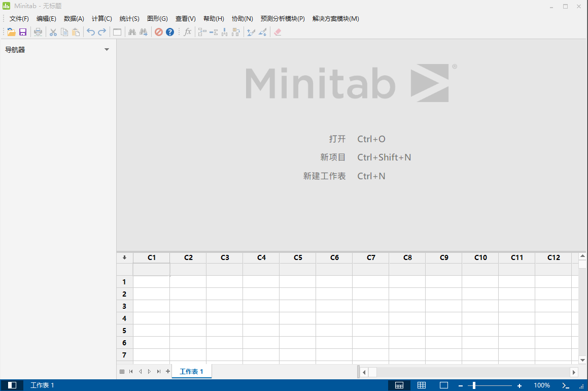This screenshot has height=391, width=588.
Task: Open the command line pane icon
Action: [x=566, y=385]
